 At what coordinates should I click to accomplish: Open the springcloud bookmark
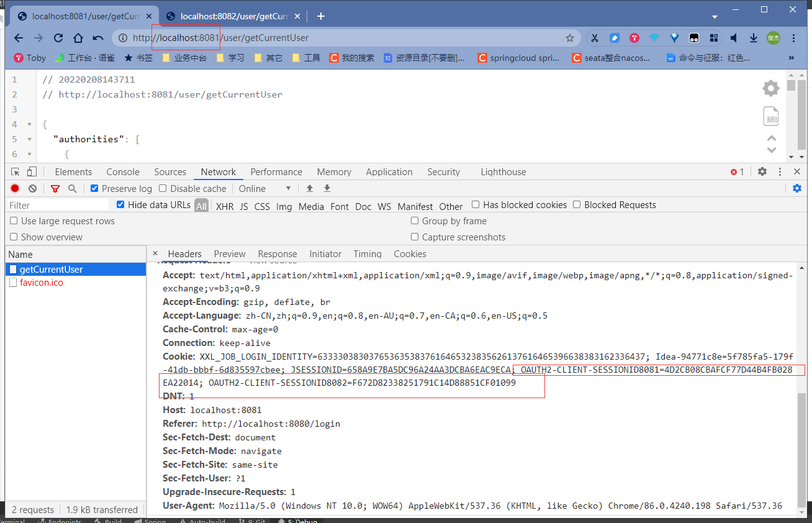[518, 58]
